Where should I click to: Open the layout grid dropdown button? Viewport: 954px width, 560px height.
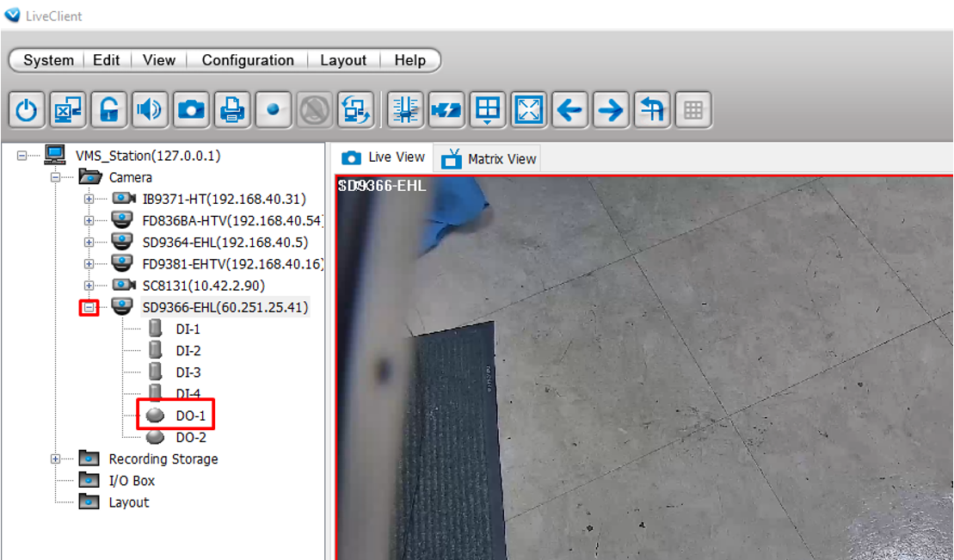click(x=488, y=110)
